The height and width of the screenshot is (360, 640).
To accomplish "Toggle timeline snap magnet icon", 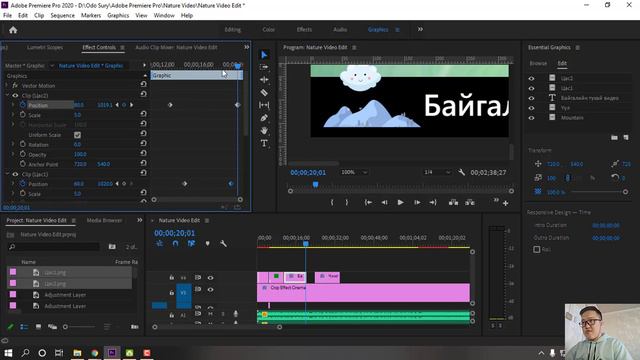I will point(175,244).
